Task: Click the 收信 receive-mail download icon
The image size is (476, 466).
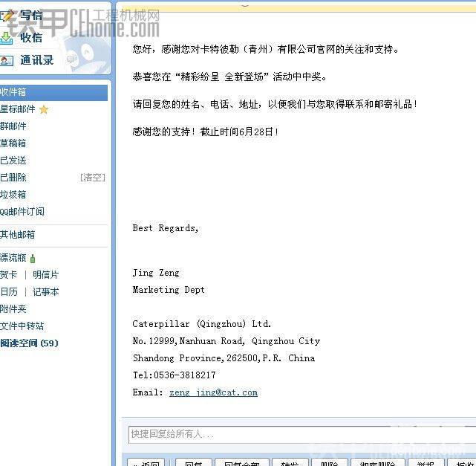Action: [x=6, y=38]
